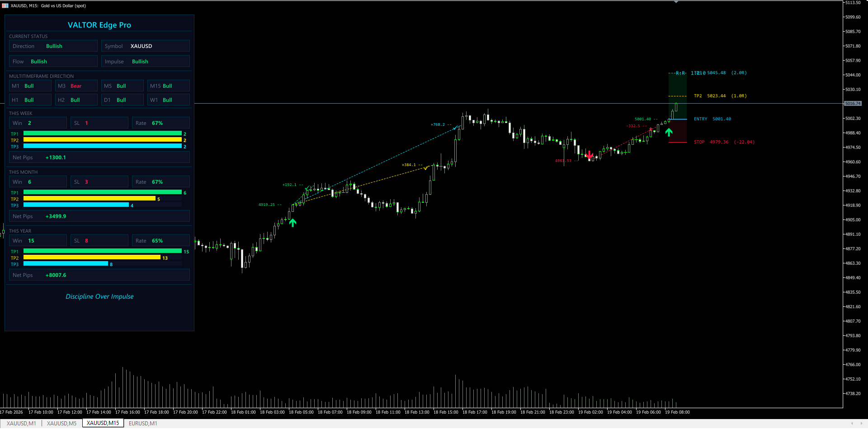Click the cyan checkmark at +768.2
868x429 pixels.
pos(455,128)
